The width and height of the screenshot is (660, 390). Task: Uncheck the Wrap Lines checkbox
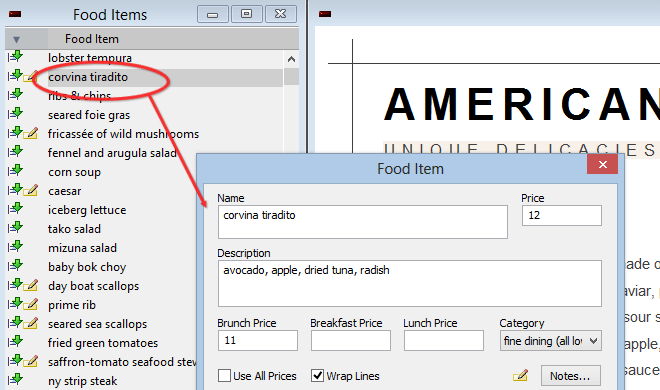318,376
